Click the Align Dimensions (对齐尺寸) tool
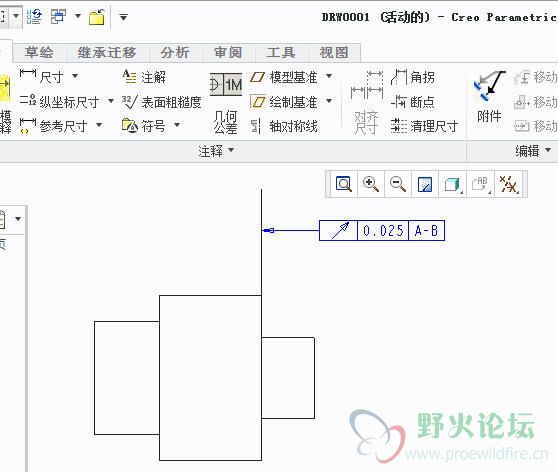Image resolution: width=558 pixels, height=472 pixels. (367, 103)
